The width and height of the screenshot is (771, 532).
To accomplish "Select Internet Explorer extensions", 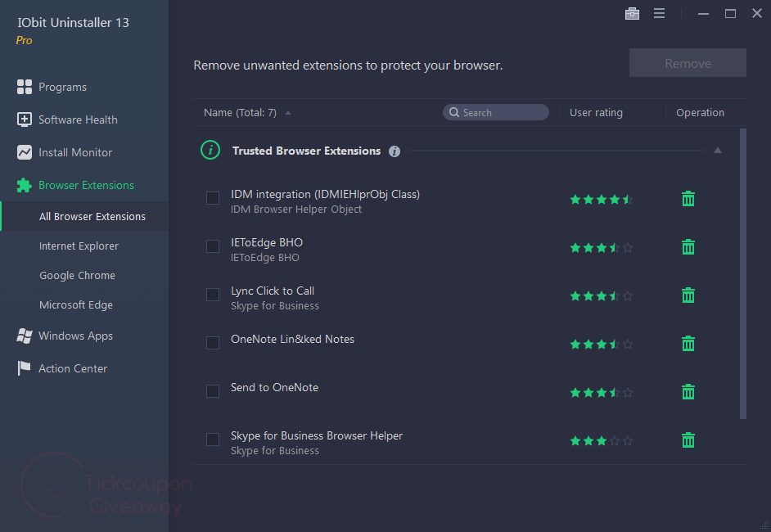I will click(x=79, y=246).
